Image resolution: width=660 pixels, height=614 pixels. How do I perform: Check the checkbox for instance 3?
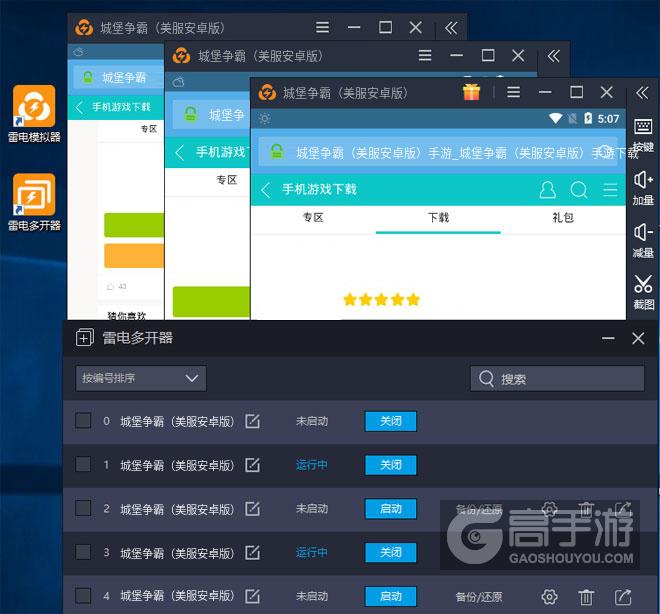(x=83, y=552)
